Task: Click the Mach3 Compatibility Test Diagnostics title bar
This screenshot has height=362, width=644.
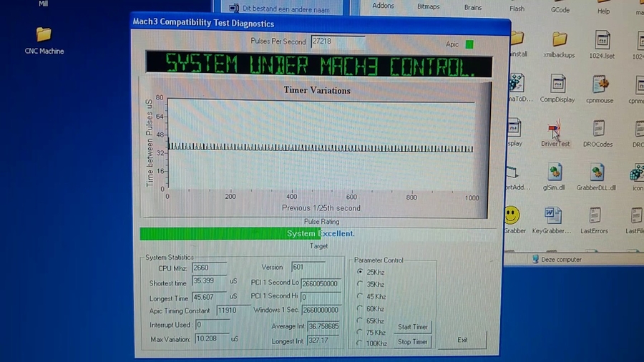Action: tap(321, 24)
